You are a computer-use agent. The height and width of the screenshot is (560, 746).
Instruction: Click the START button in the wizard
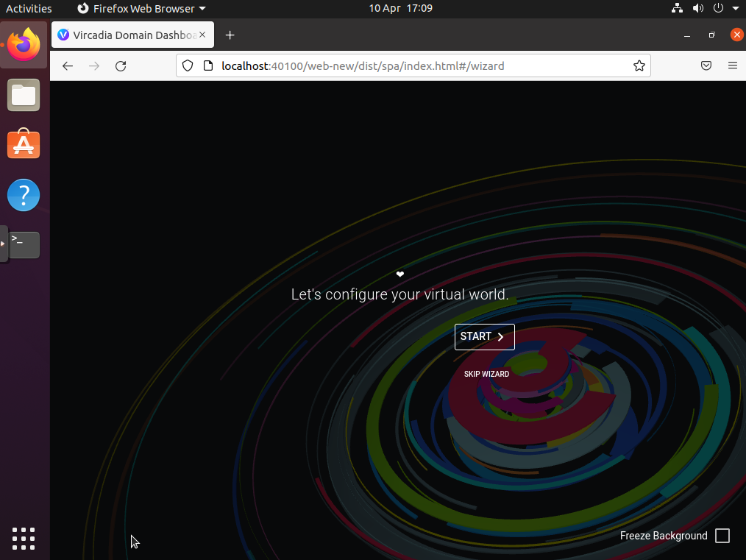[484, 337]
